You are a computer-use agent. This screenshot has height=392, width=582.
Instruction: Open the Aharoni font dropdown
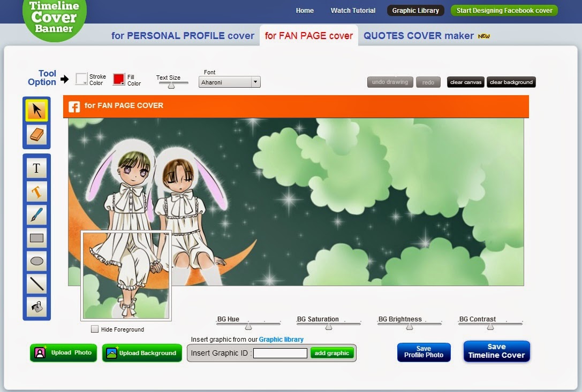tap(230, 82)
